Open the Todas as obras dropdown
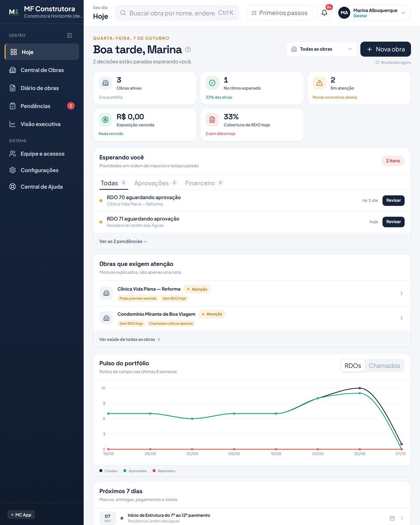Viewport: 420px width, 525px height. (x=322, y=49)
